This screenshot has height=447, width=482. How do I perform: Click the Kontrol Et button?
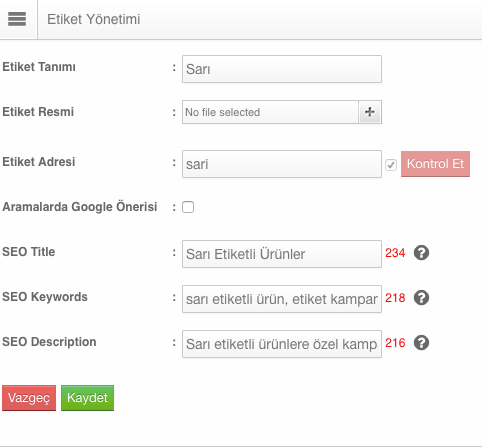click(435, 164)
